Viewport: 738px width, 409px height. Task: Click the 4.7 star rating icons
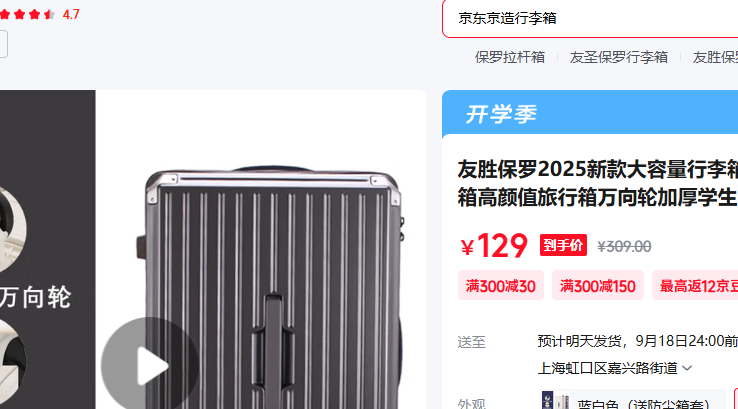[27, 15]
